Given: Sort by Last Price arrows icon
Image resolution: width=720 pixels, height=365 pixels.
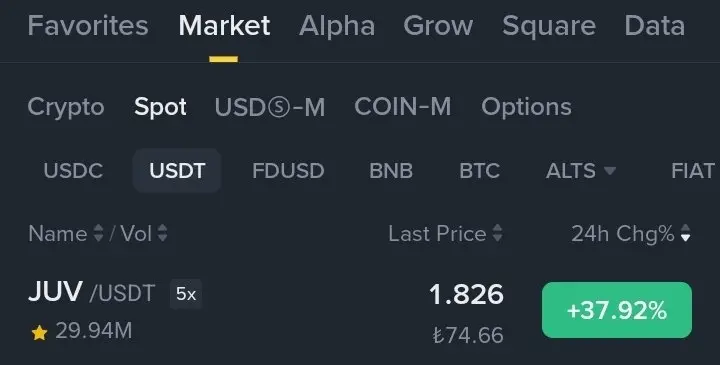Looking at the screenshot, I should coord(498,233).
